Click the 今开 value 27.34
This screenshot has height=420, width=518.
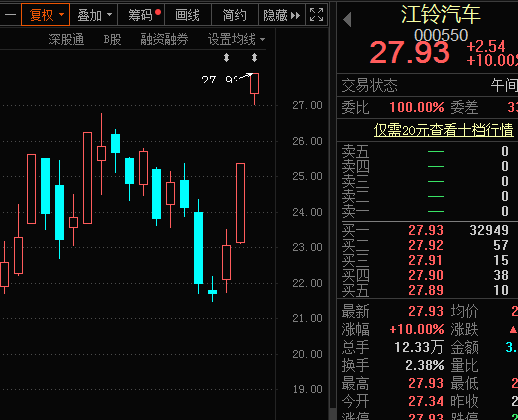tap(426, 401)
